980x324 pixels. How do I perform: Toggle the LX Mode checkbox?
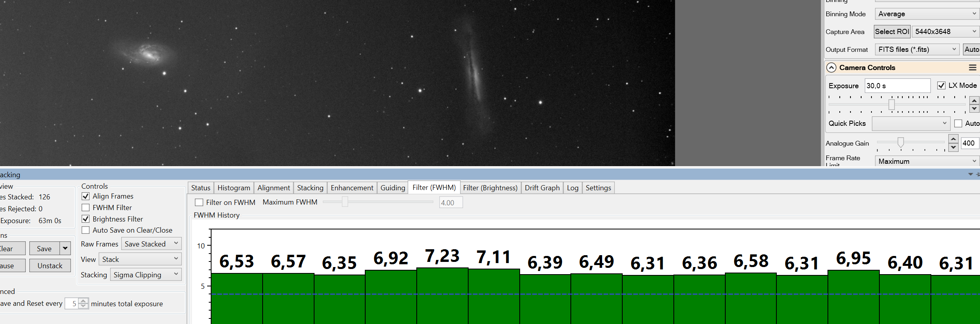941,85
